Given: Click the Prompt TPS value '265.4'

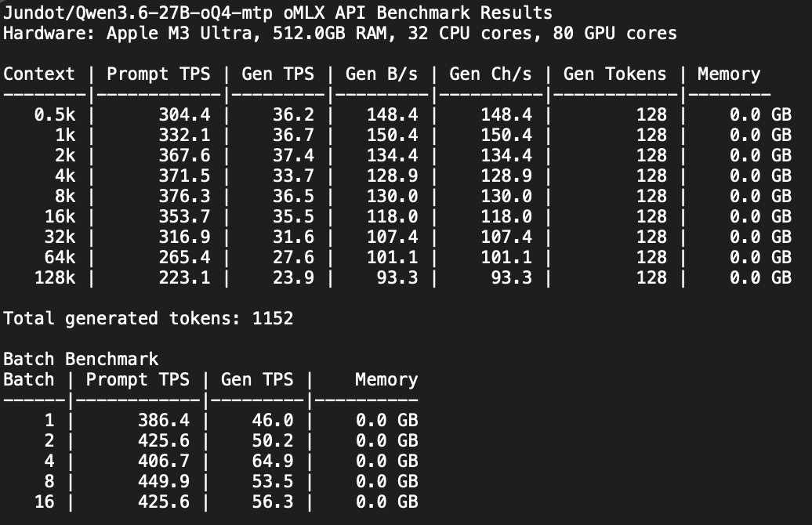Looking at the screenshot, I should click(x=184, y=257).
